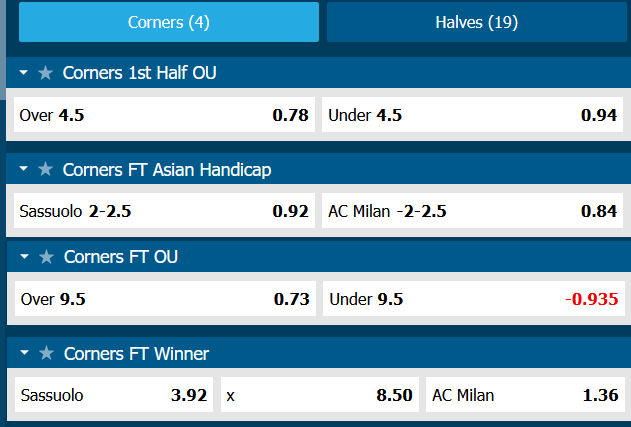Mark Corners FT Winner as favorite

click(45, 354)
